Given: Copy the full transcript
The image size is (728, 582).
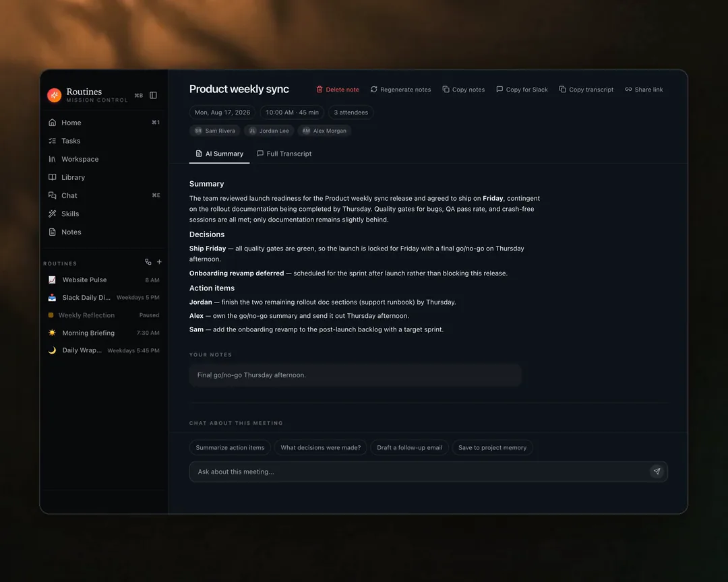Looking at the screenshot, I should click(x=586, y=90).
